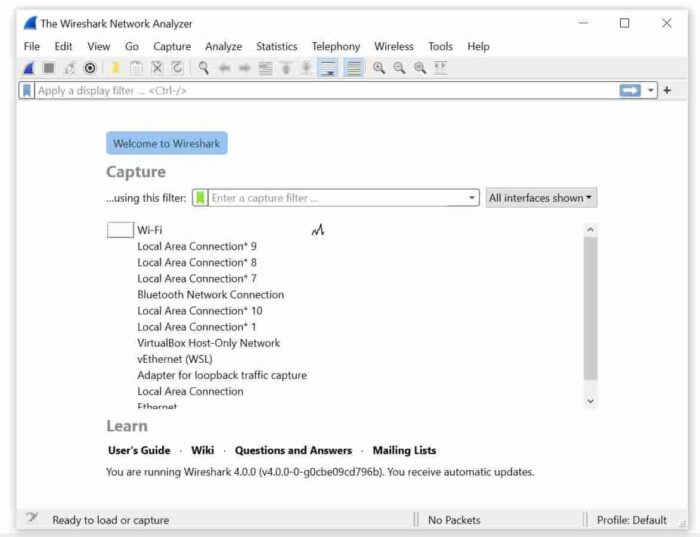The height and width of the screenshot is (537, 700).
Task: Open the Go menu
Action: click(132, 46)
